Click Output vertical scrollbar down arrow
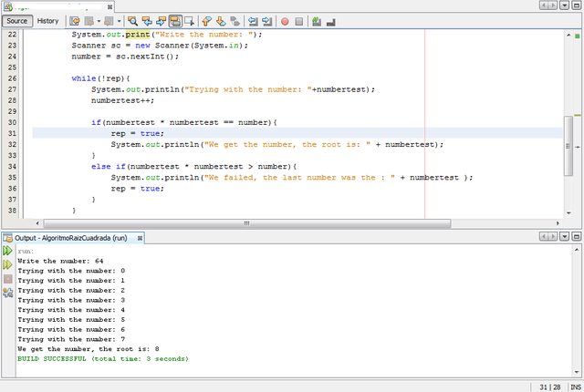The image size is (584, 392). 577,372
